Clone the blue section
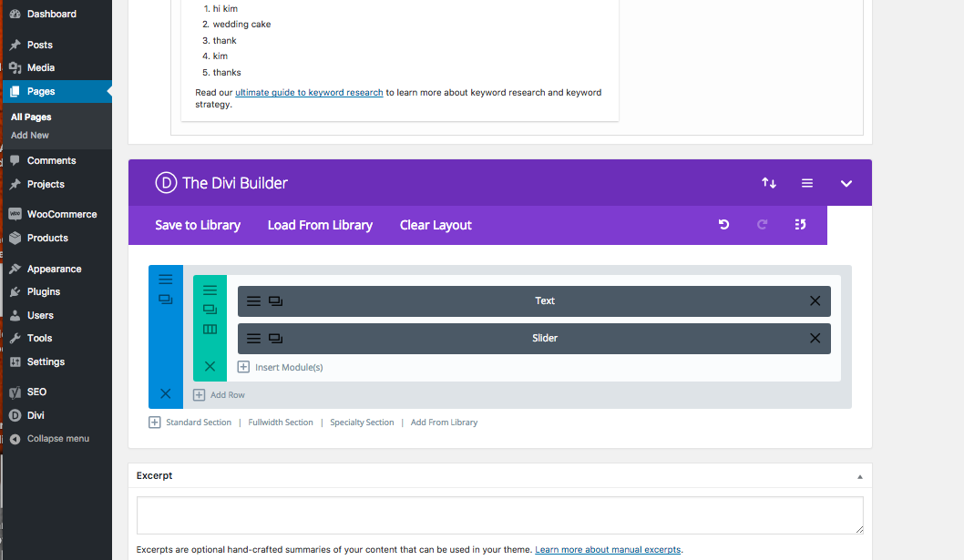 pyautogui.click(x=166, y=300)
